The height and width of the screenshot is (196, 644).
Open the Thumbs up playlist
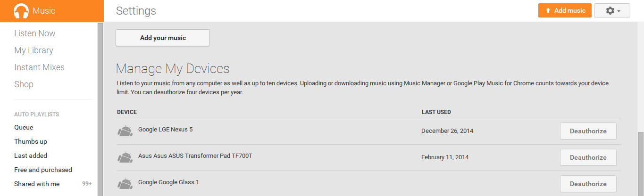tap(31, 141)
